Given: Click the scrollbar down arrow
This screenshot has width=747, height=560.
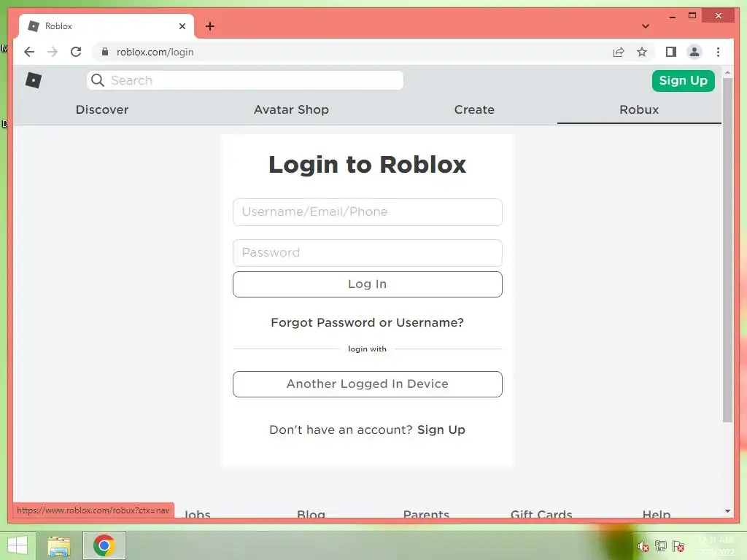Looking at the screenshot, I should (727, 511).
